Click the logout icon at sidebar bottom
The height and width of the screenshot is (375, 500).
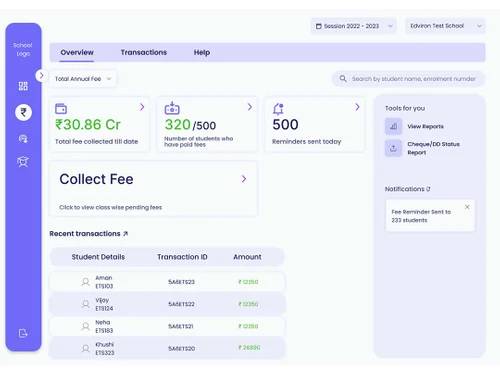coord(23,333)
